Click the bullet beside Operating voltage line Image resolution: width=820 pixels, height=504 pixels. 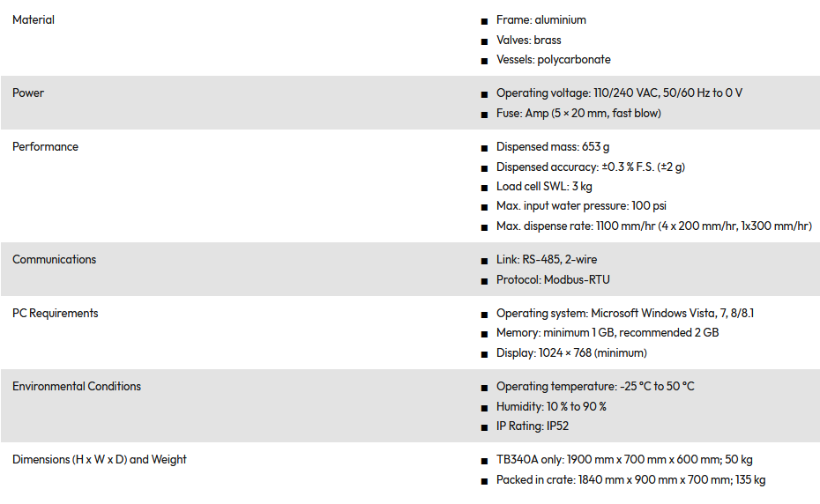pyautogui.click(x=485, y=94)
